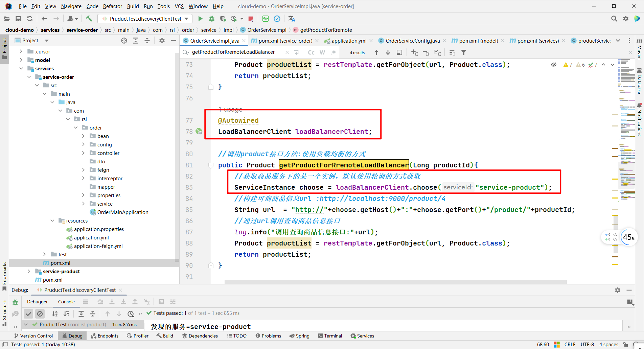Viewport: 644px width, 349px height.
Task: Switch to OrderServiceConfig.java tab
Action: (413, 41)
